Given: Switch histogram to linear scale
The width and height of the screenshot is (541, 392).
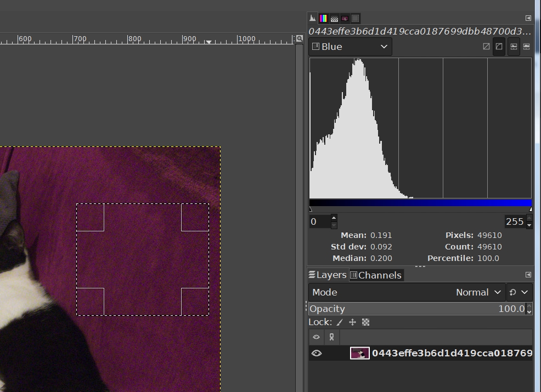Looking at the screenshot, I should [486, 47].
